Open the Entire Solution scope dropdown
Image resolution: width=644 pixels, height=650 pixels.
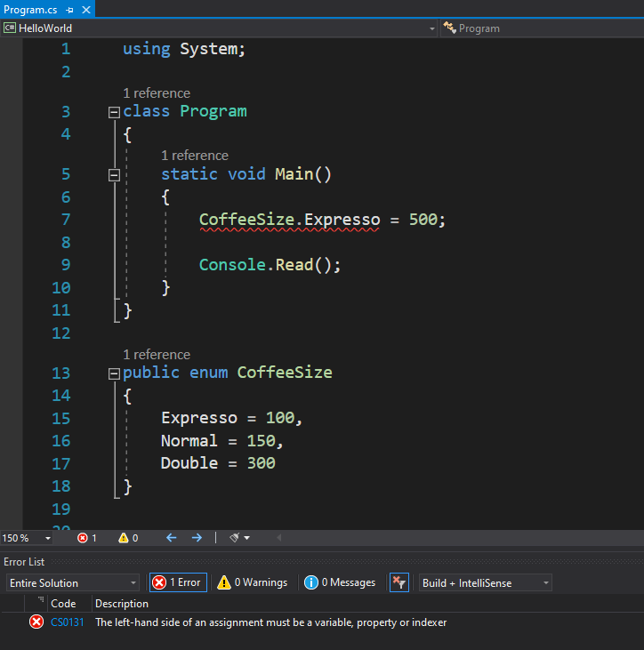pos(72,582)
